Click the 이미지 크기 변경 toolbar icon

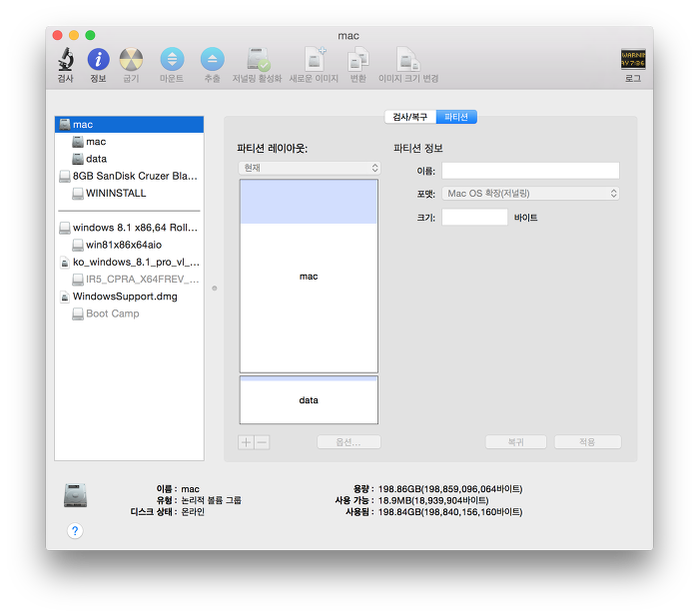pos(407,59)
